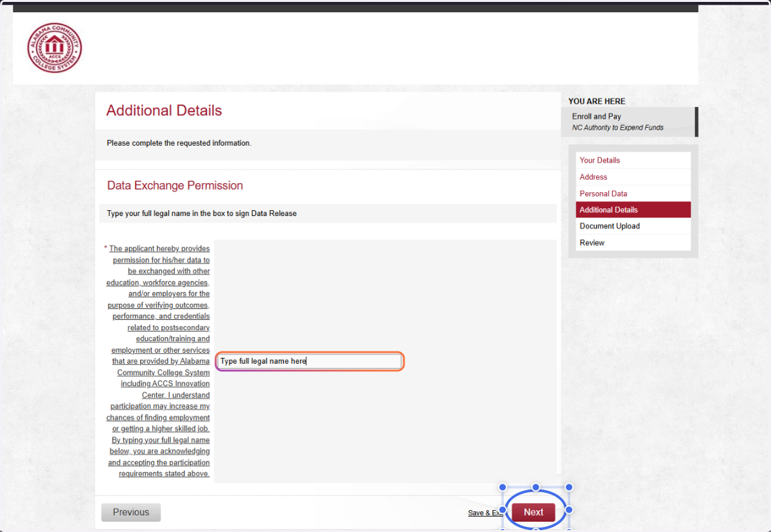Click 'Type your full legal name' instruction
771x532 pixels.
[x=202, y=213]
